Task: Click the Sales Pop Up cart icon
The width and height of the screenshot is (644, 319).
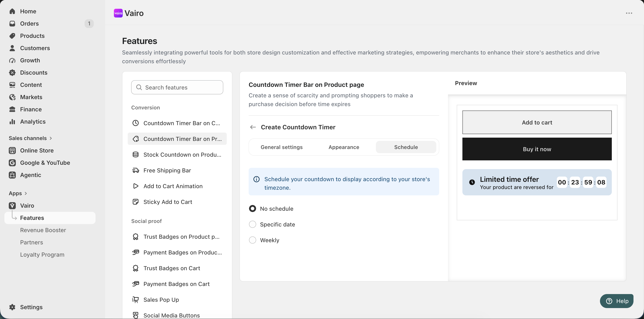Action: pos(136,300)
